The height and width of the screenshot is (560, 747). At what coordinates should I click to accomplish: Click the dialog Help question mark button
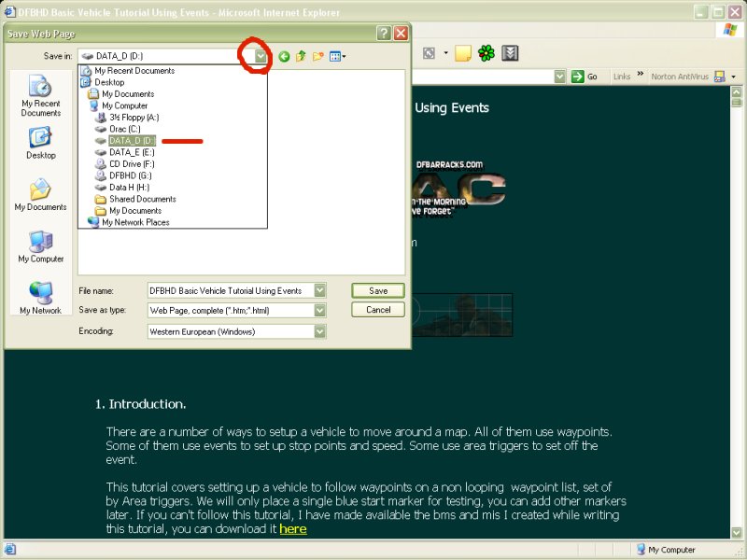tap(384, 33)
